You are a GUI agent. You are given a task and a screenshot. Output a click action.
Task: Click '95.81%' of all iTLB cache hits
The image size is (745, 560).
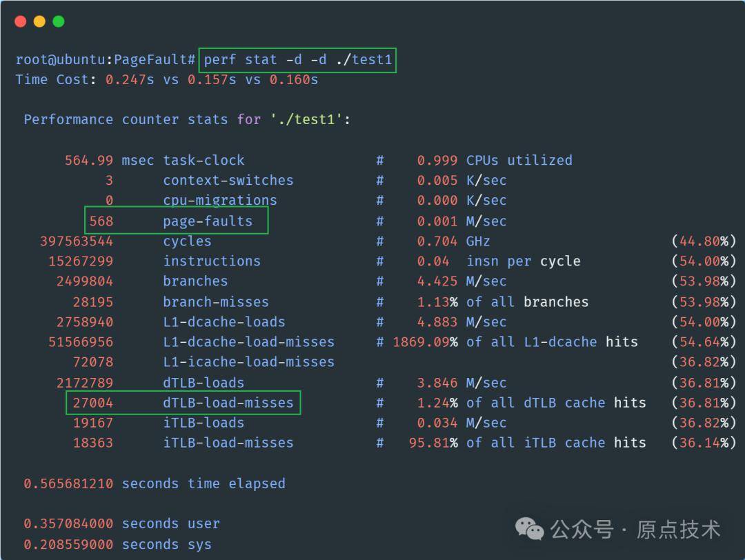(433, 442)
